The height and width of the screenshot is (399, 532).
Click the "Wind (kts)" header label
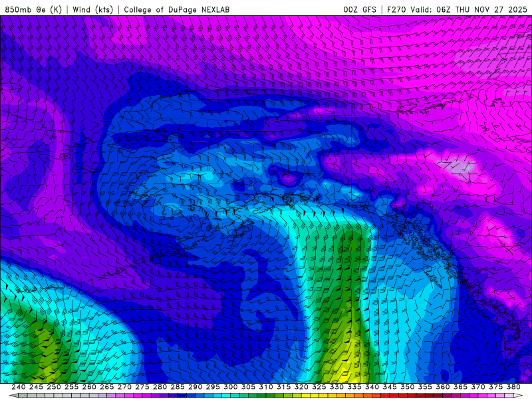pyautogui.click(x=92, y=9)
